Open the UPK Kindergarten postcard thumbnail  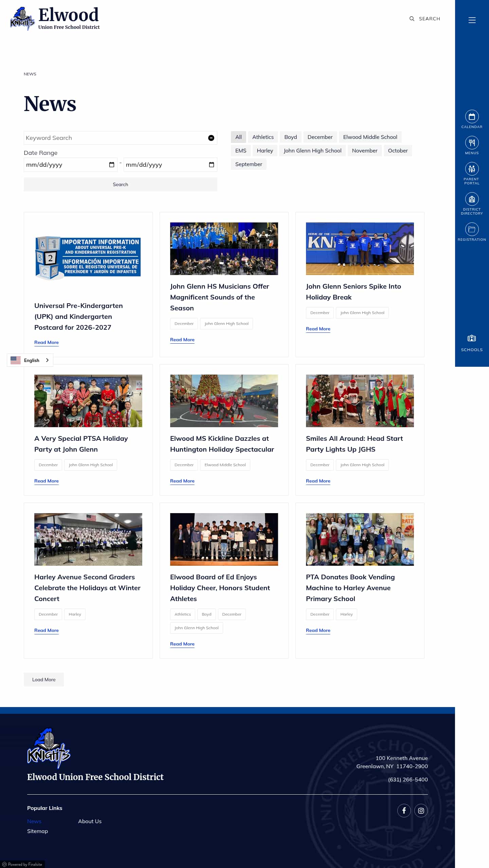tap(88, 258)
